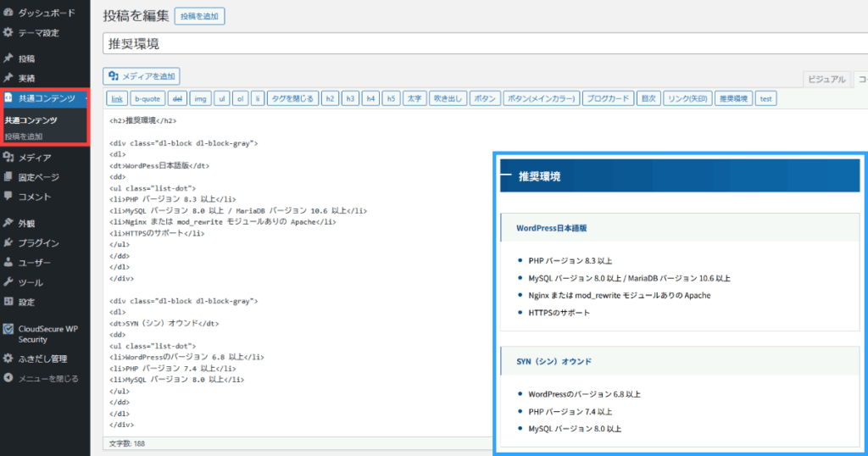Open メディア via its sidebar icon
The image size is (868, 456).
(8, 158)
